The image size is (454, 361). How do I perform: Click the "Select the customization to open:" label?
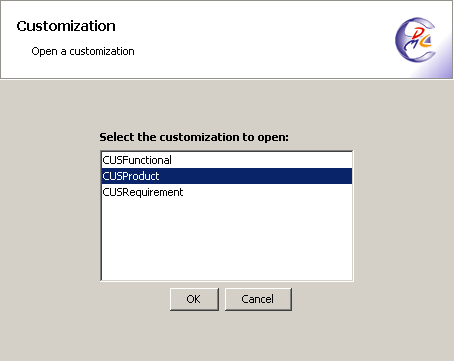194,137
